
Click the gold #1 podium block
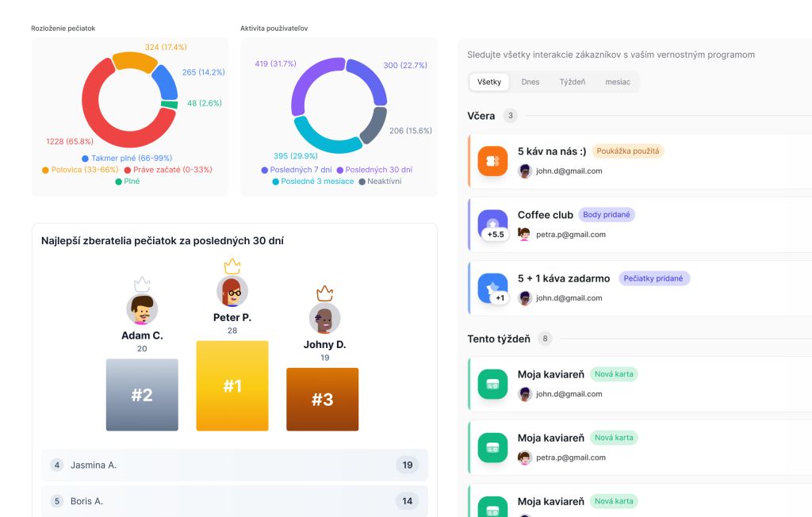tap(232, 386)
